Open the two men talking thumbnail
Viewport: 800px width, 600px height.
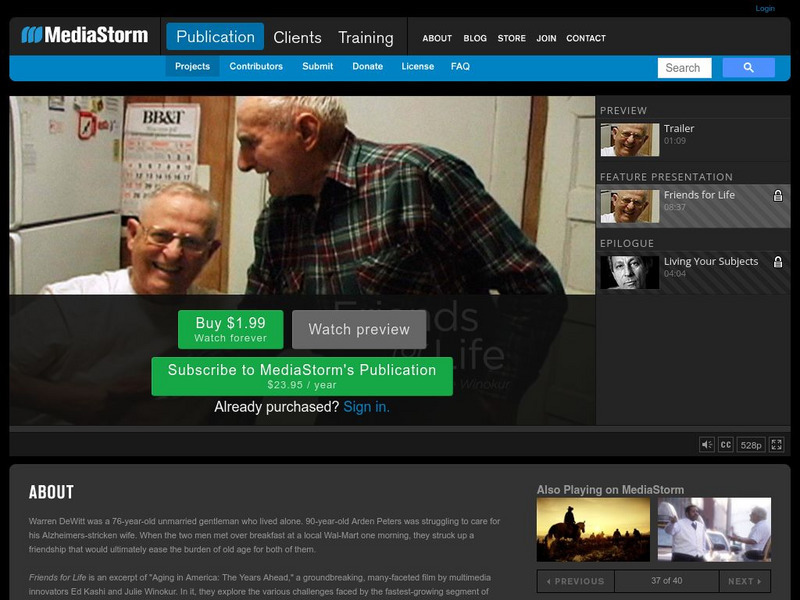[x=714, y=530]
